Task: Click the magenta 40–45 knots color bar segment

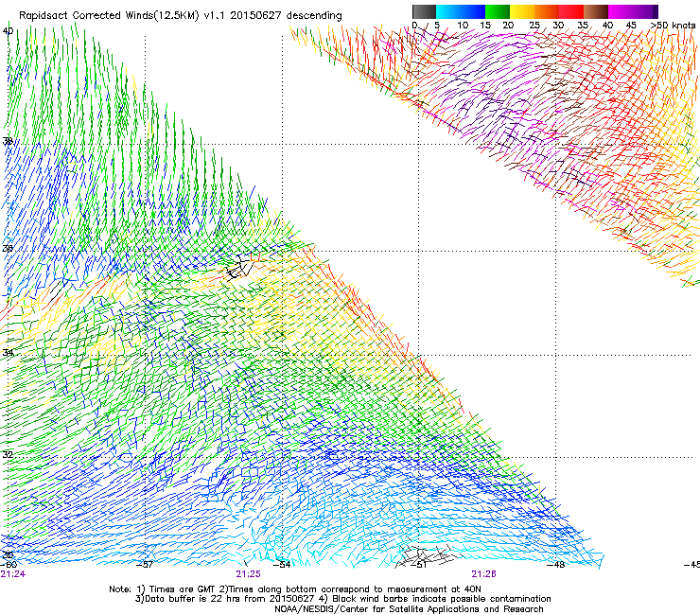Action: [621, 11]
